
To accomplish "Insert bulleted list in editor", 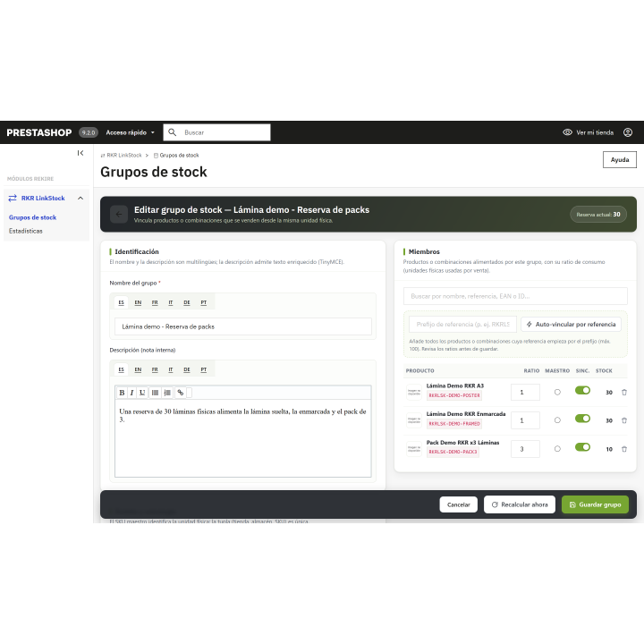I will pos(155,393).
